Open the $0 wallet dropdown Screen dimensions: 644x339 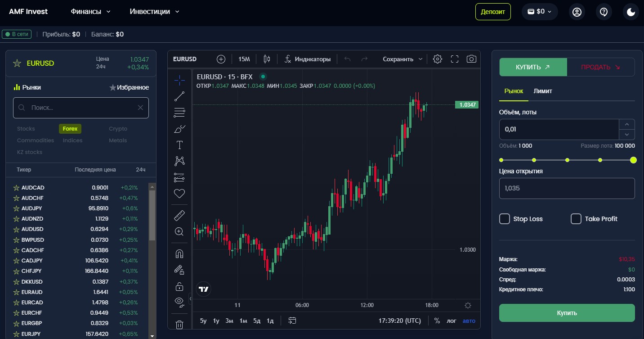pos(540,12)
